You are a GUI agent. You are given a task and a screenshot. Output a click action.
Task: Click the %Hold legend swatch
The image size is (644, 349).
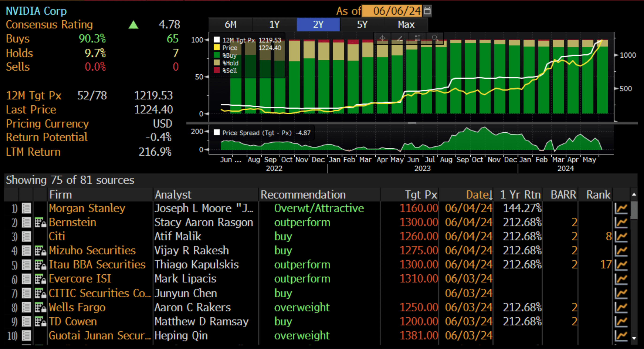[x=217, y=63]
